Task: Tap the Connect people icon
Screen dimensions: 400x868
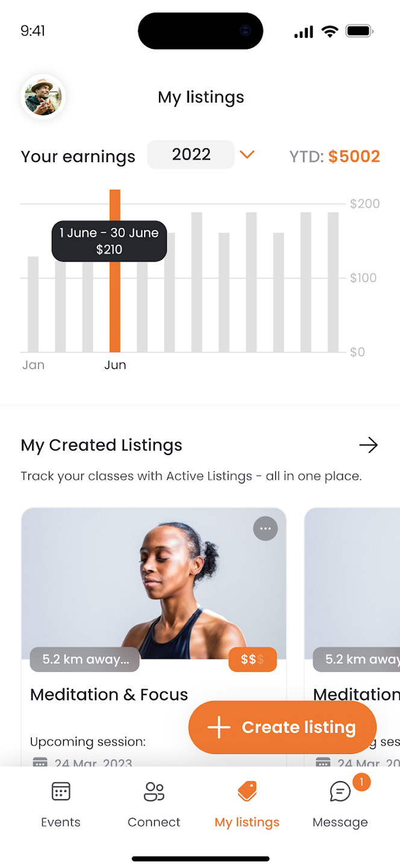Action: point(154,791)
